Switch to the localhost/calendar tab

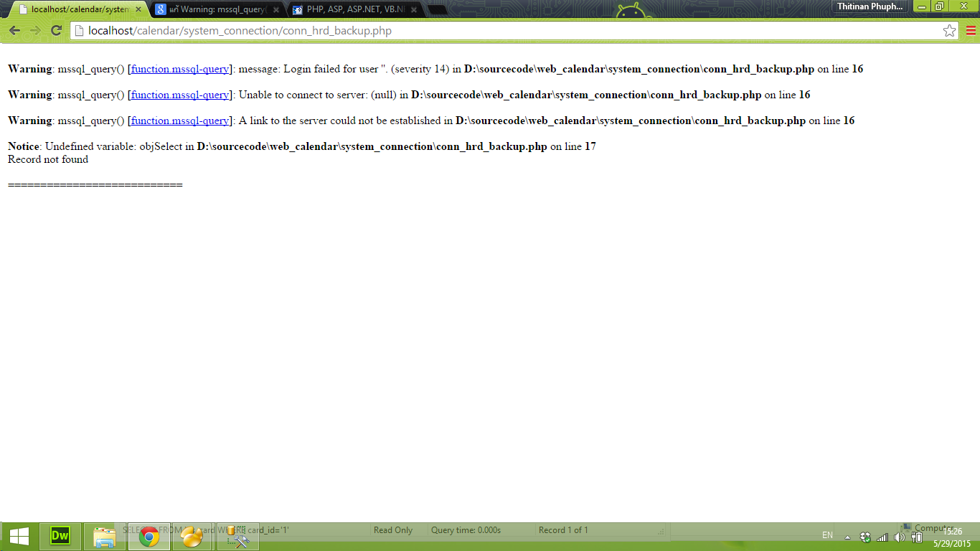(77, 10)
